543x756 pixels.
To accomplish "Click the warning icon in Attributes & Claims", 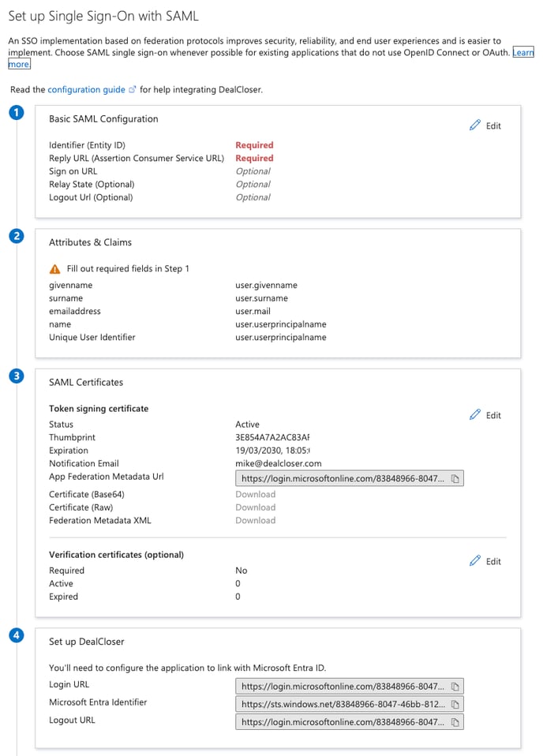I will 54,268.
